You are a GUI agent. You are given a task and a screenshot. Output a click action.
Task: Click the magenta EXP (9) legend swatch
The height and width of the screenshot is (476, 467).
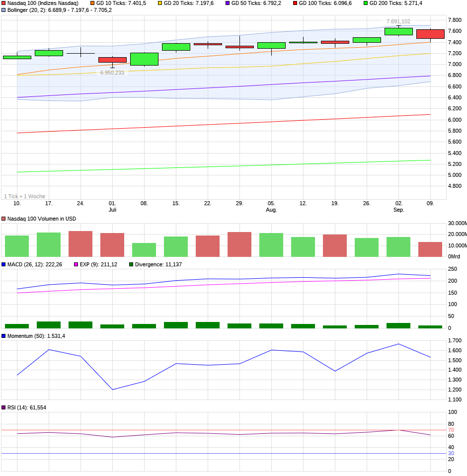(76, 264)
